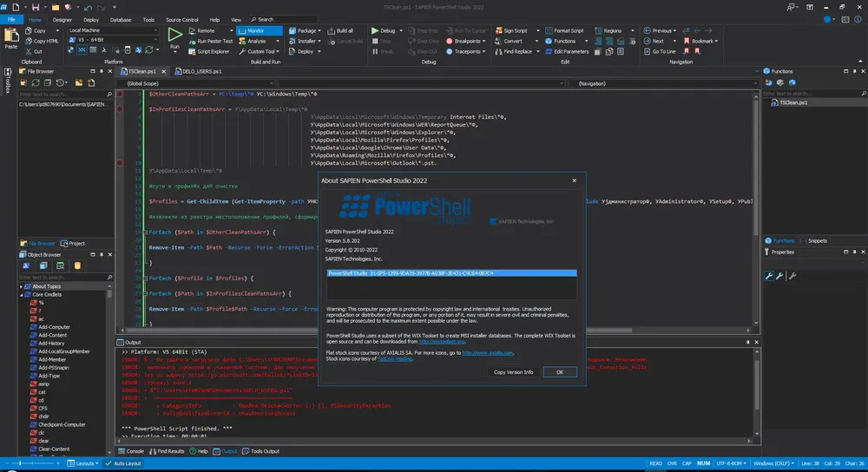
Task: Open the Layouts dropdown in status bar
Action: (x=82, y=463)
